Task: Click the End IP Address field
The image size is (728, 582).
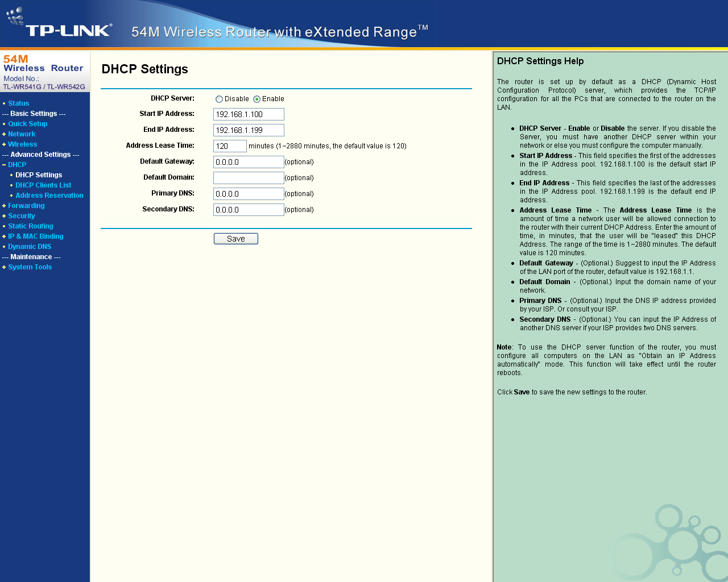Action: (249, 130)
